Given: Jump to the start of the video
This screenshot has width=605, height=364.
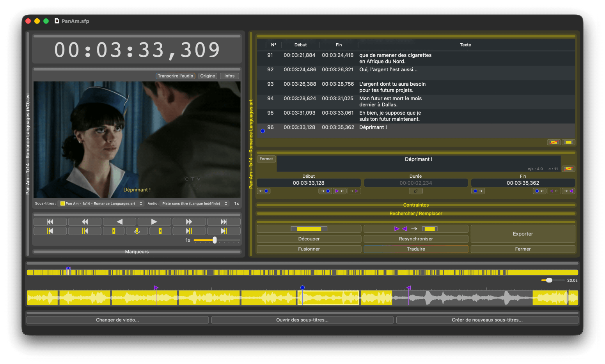Looking at the screenshot, I should point(50,222).
